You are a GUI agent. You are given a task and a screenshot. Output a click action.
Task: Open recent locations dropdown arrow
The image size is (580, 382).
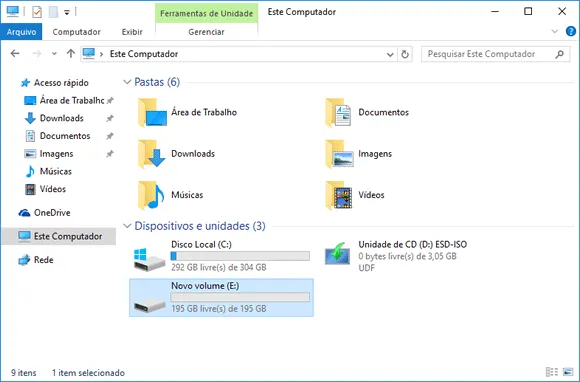(x=54, y=54)
